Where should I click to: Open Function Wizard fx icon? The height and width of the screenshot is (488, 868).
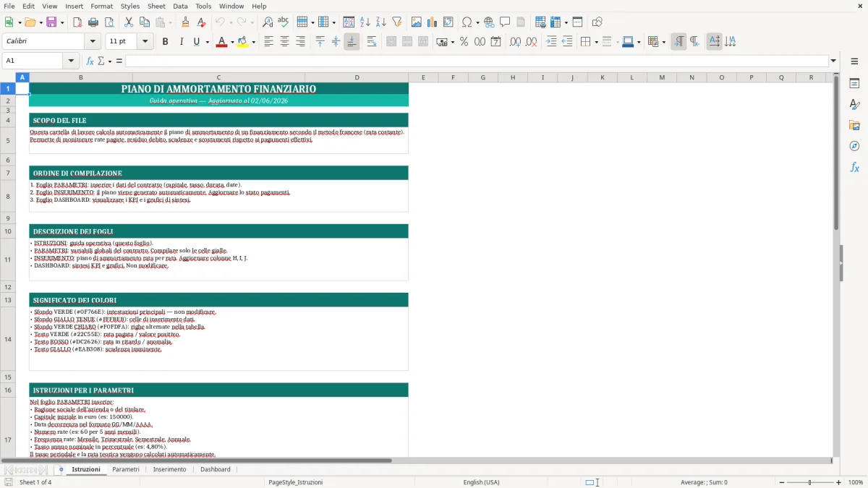click(x=90, y=61)
